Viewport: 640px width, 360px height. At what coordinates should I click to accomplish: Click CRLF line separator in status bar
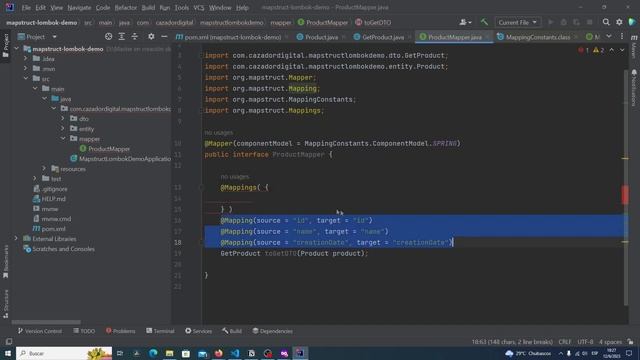pyautogui.click(x=565, y=342)
